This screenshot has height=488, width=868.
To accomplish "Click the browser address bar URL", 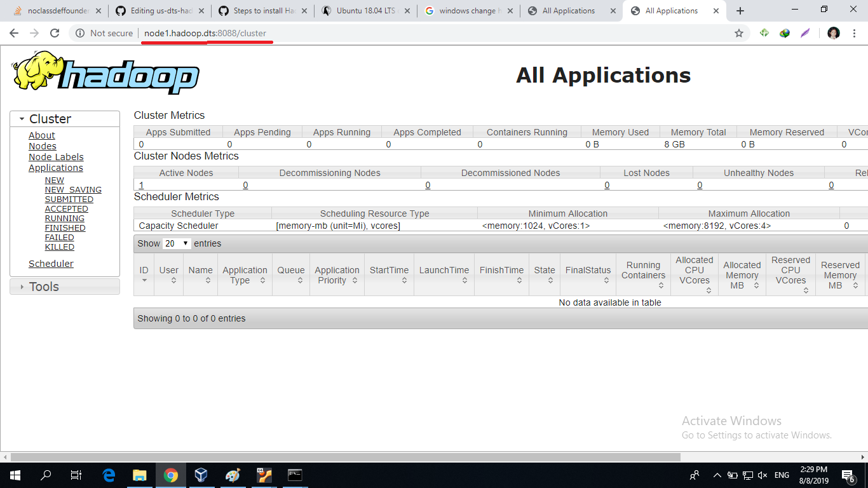I will tap(205, 33).
